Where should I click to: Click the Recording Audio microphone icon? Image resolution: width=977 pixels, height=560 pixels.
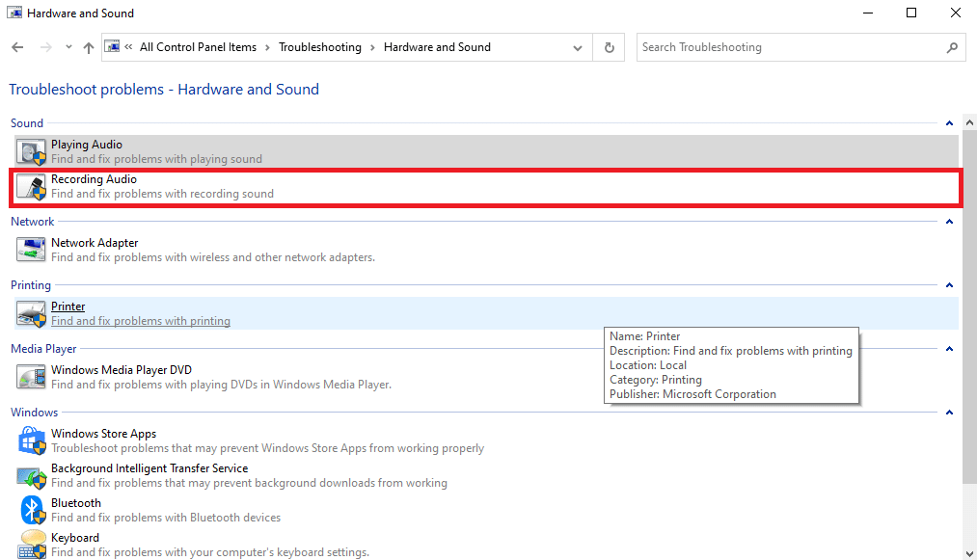(32, 186)
